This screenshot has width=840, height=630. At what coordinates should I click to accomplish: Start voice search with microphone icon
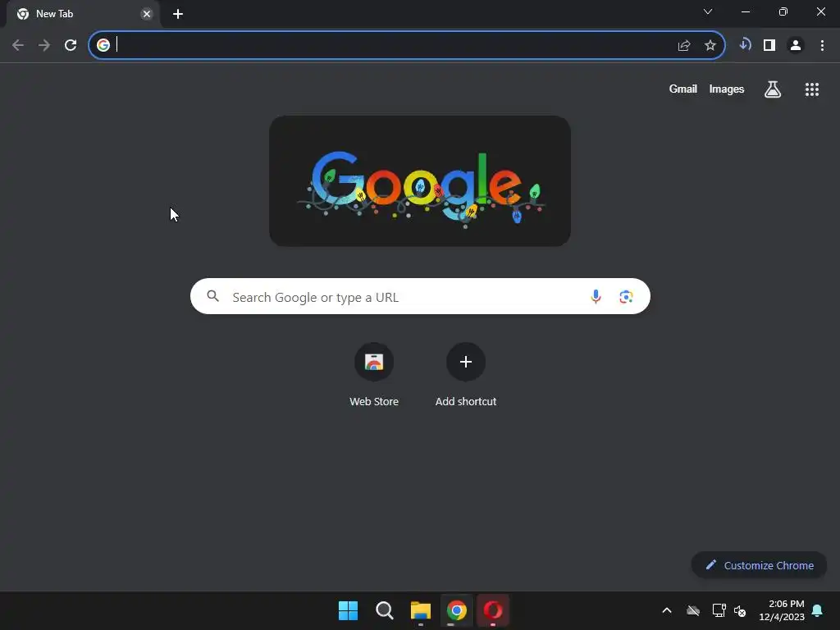[x=596, y=296]
